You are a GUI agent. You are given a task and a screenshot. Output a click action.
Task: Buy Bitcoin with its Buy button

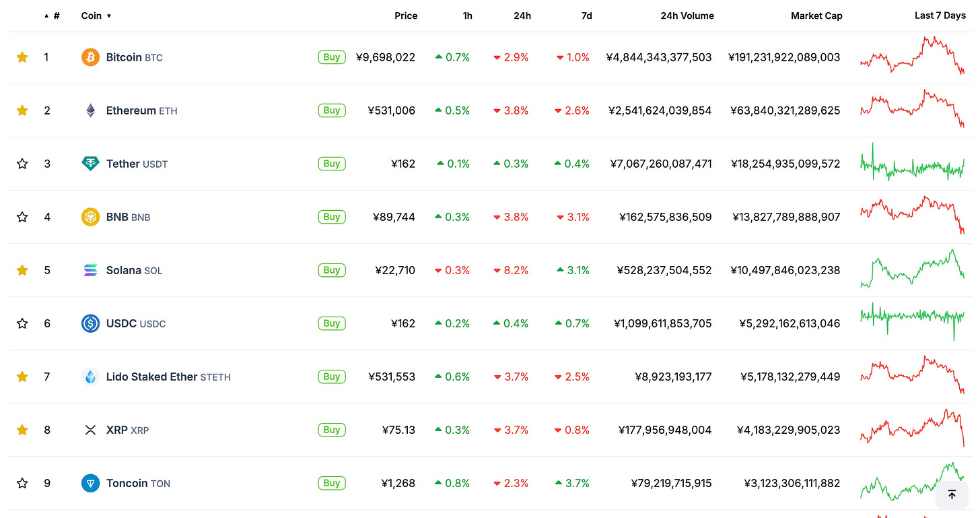click(332, 57)
